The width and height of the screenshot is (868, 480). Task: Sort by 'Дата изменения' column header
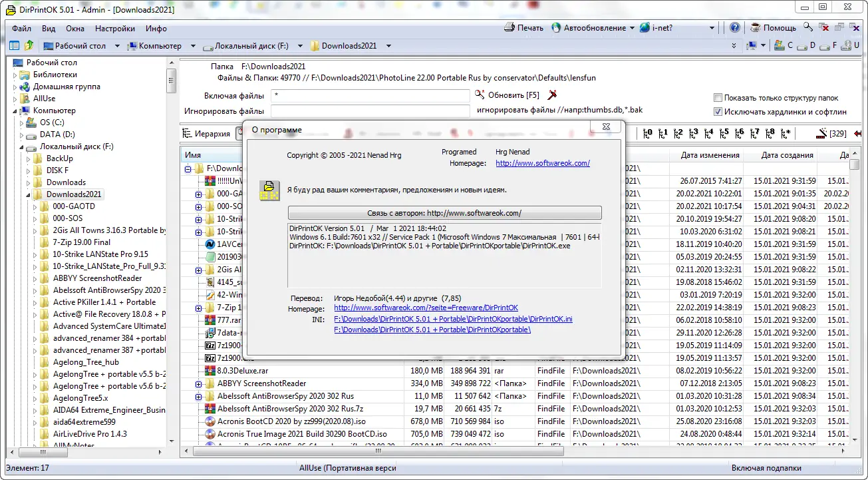pos(710,155)
